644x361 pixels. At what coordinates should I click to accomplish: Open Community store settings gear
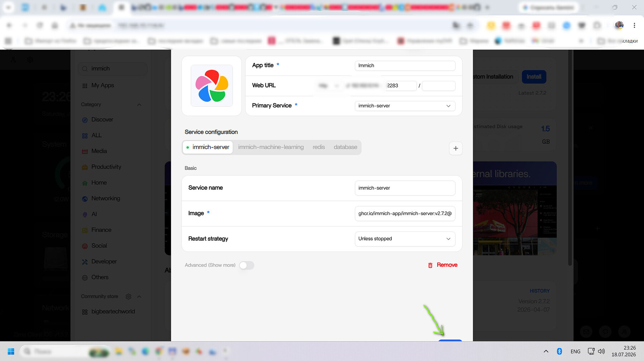pyautogui.click(x=128, y=297)
